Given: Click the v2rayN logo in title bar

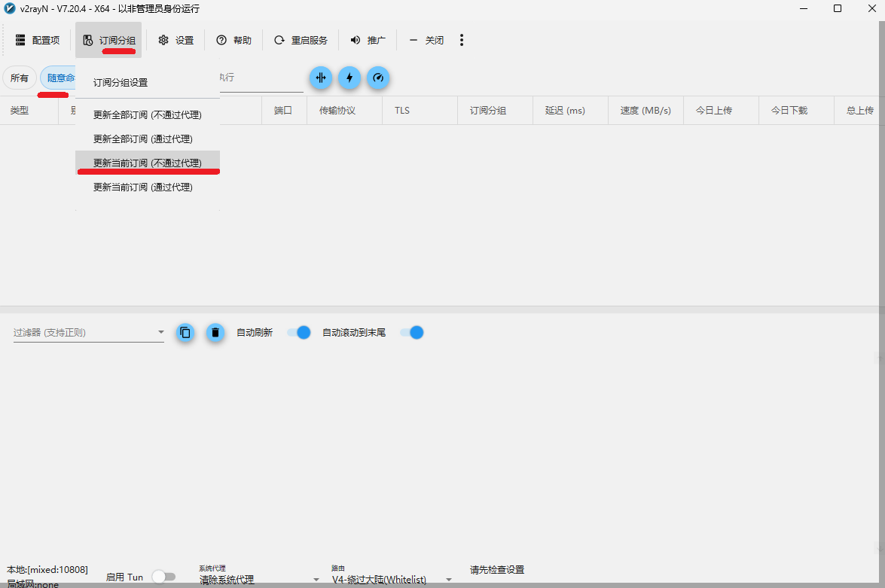Looking at the screenshot, I should (x=10, y=8).
